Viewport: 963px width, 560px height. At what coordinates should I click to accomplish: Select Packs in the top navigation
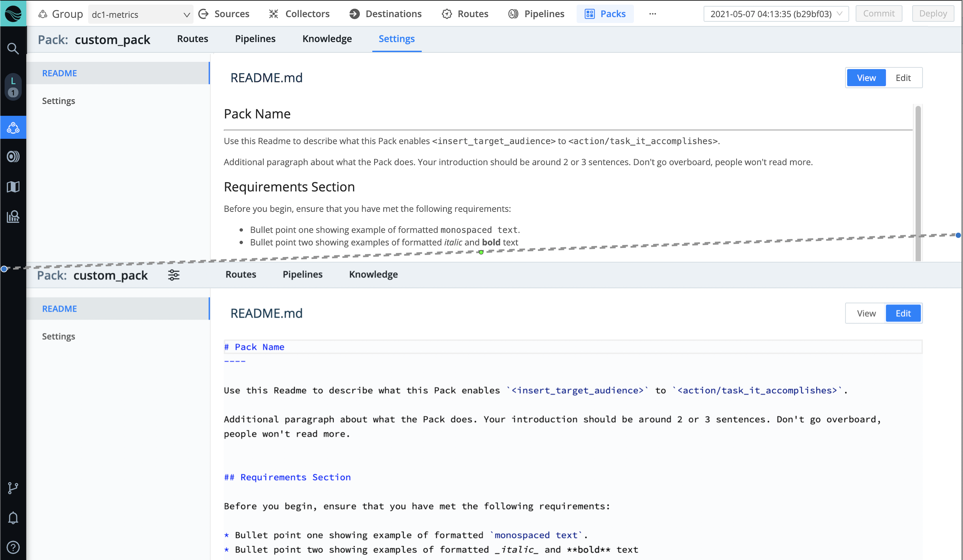pyautogui.click(x=605, y=14)
